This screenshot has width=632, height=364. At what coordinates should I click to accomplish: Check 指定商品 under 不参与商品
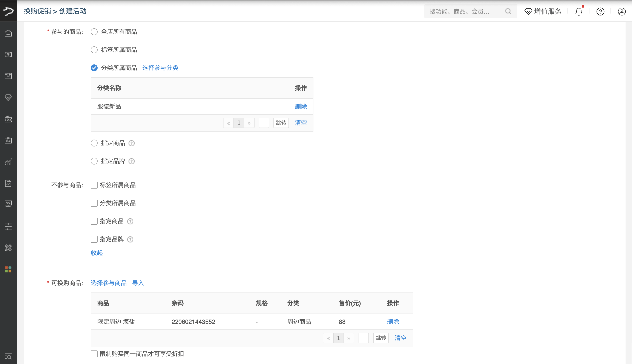click(x=94, y=221)
